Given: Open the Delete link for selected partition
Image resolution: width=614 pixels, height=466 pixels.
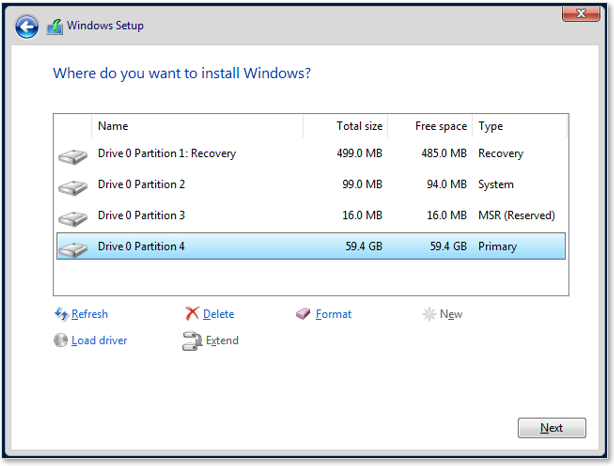Looking at the screenshot, I should 219,314.
